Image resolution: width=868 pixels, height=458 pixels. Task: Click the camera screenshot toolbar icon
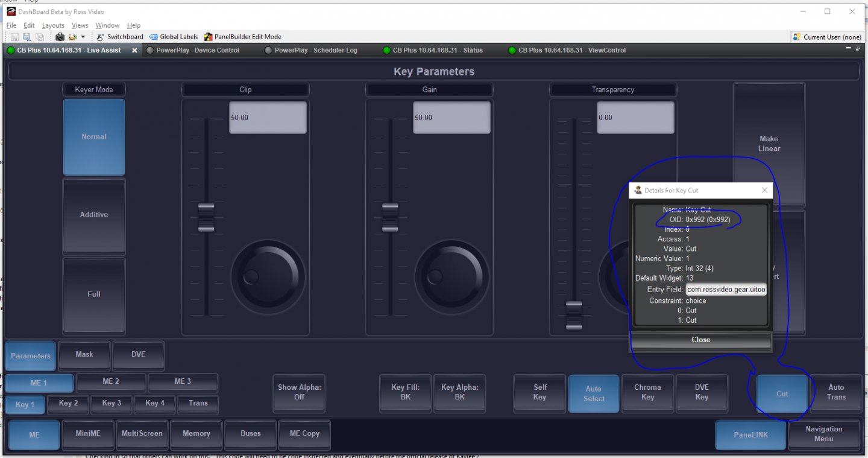click(x=60, y=37)
